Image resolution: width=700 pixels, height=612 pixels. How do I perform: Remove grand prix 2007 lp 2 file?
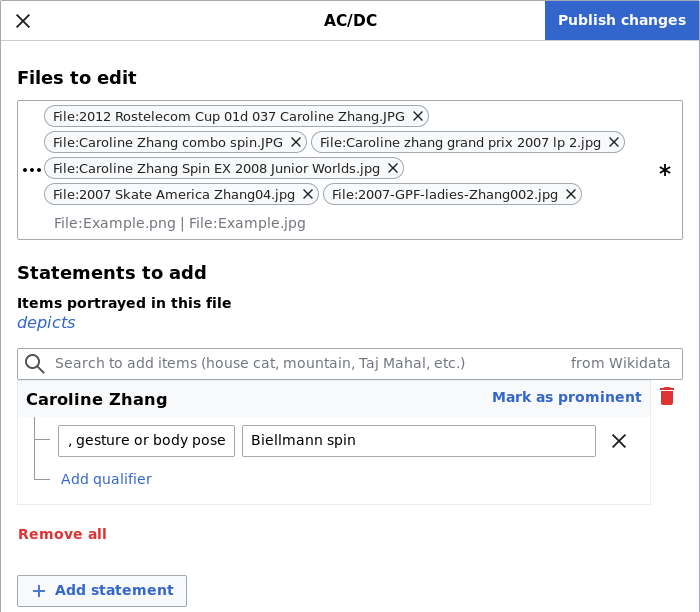pyautogui.click(x=614, y=142)
